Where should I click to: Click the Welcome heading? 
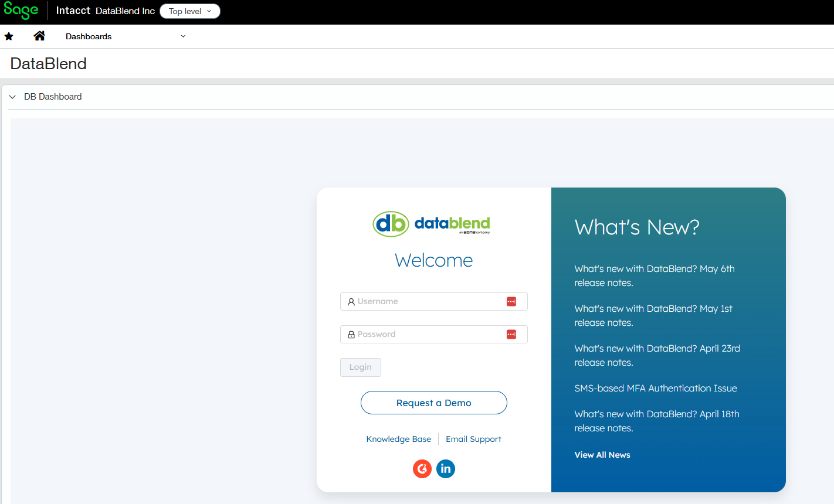(434, 260)
